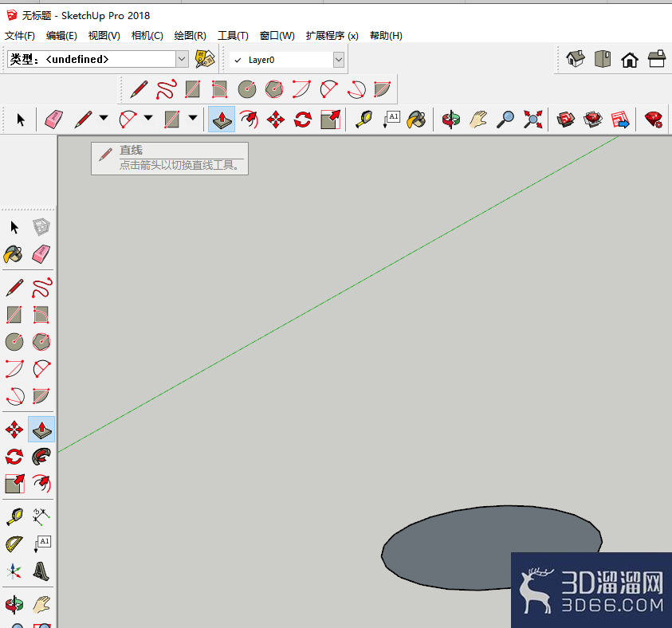Select the Circle tool in drawing toolbar
This screenshot has width=672, height=628.
click(247, 89)
